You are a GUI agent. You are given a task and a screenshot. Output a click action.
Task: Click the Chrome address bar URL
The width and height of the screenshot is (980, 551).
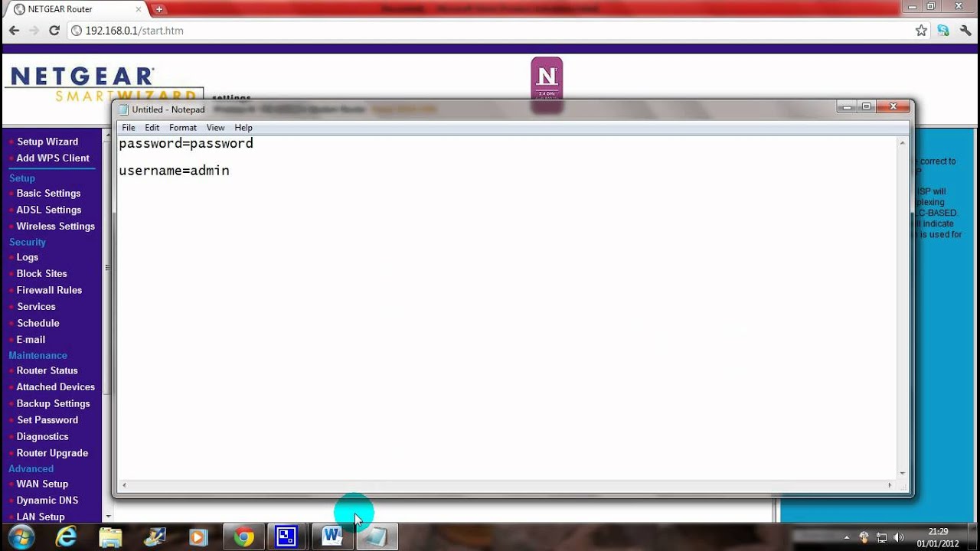[x=134, y=31]
